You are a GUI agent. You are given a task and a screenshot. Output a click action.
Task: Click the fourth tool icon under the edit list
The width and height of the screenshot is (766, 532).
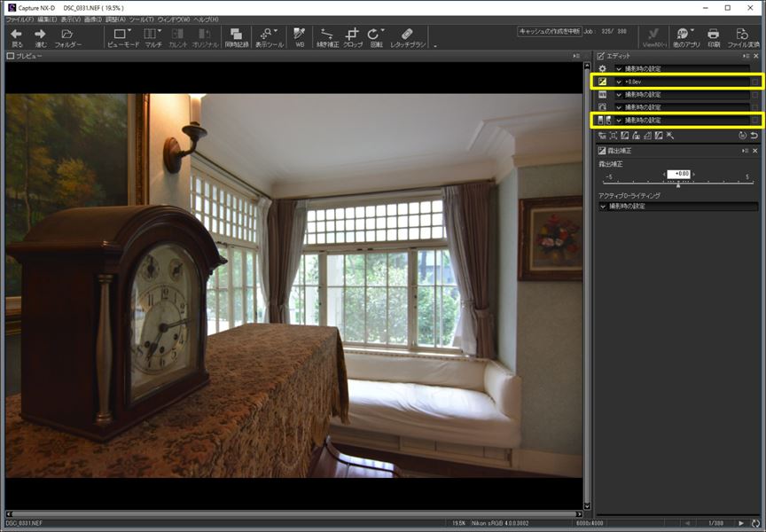[x=636, y=136]
